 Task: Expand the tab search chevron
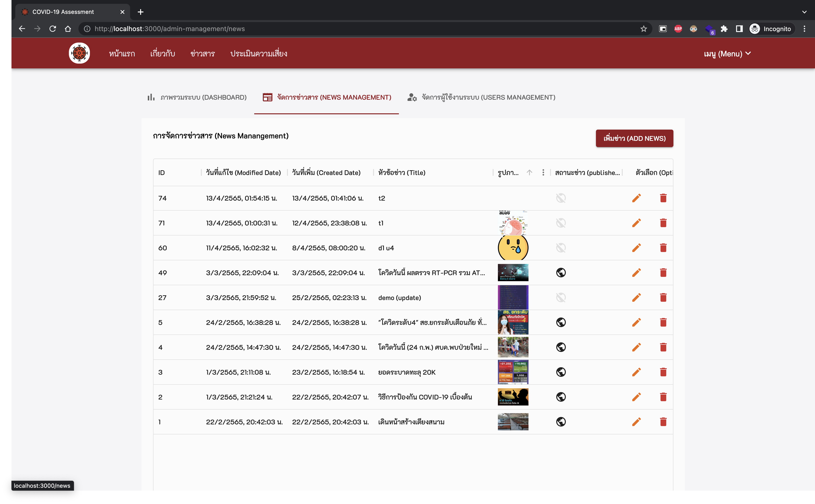(804, 12)
